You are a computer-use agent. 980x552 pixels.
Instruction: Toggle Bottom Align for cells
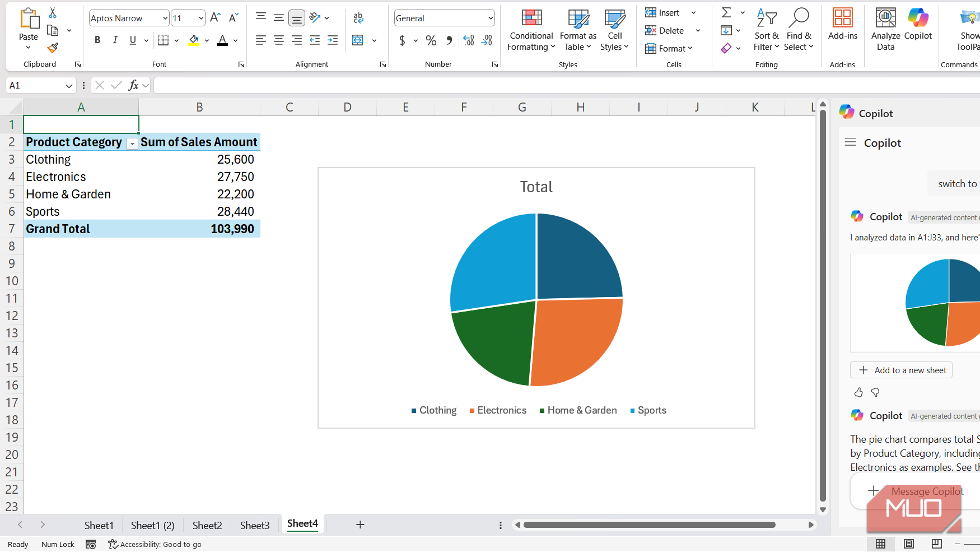click(296, 18)
